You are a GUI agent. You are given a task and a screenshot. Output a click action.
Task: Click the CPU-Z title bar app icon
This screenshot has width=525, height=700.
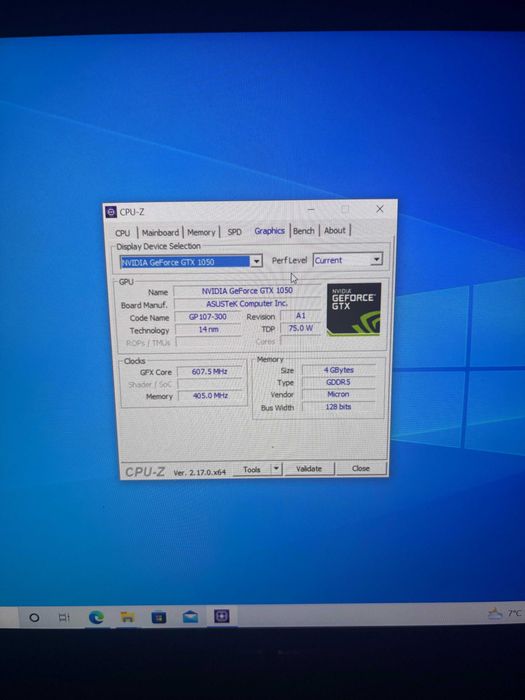pyautogui.click(x=111, y=212)
